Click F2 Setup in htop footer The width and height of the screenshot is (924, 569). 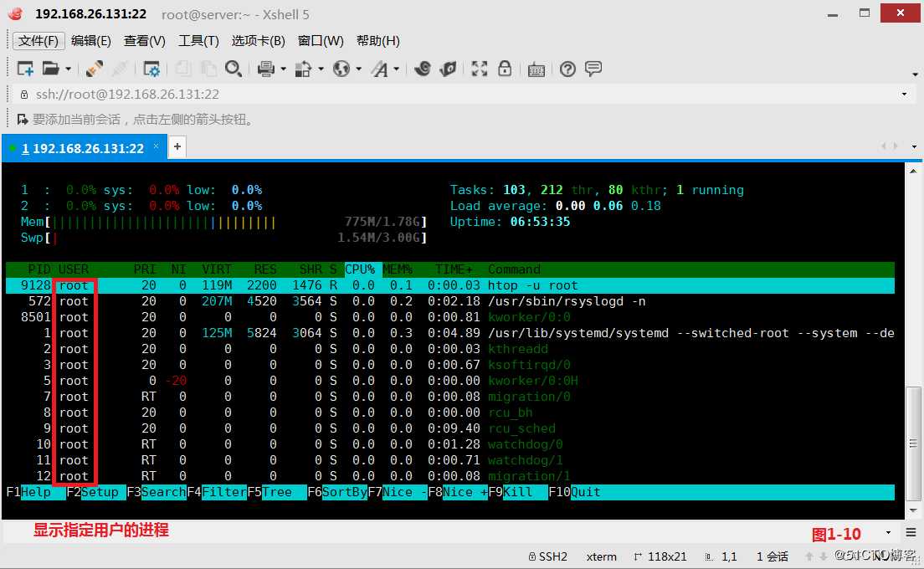click(x=95, y=492)
